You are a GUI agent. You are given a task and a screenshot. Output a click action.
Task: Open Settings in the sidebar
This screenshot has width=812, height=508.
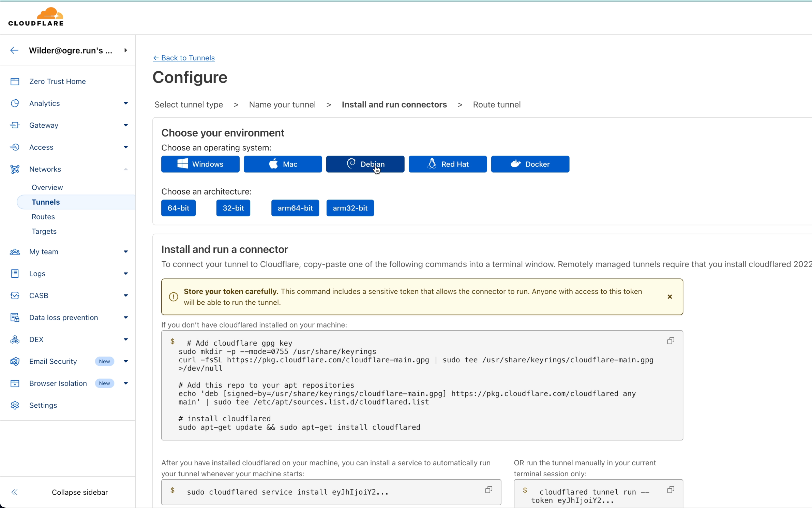tap(43, 405)
